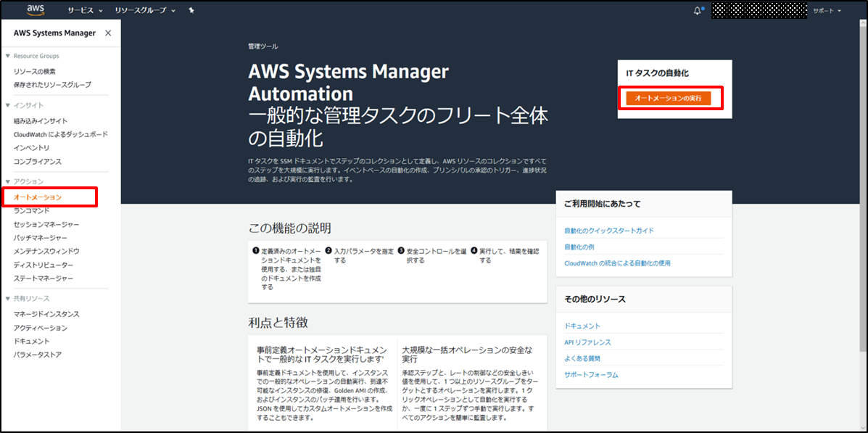The width and height of the screenshot is (868, 433).
Task: Open the notifications bell icon
Action: coord(698,11)
